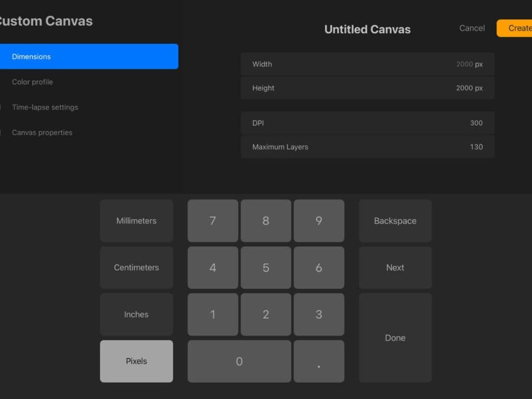Select the DPI field

367,123
